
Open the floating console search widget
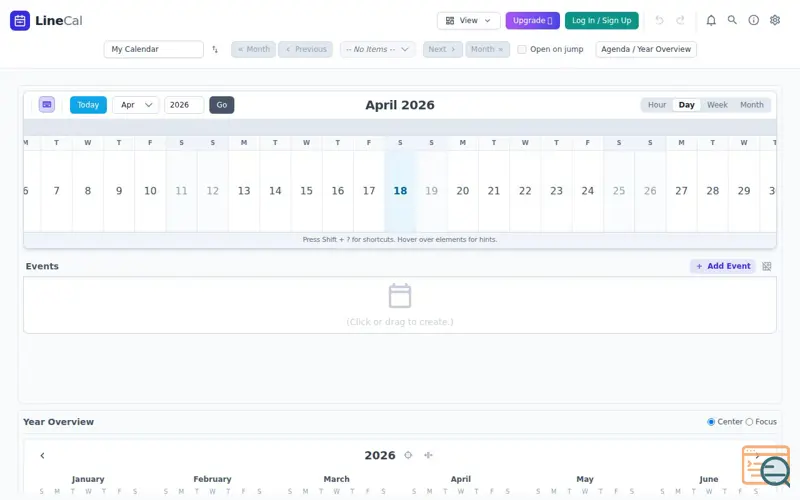tap(766, 466)
